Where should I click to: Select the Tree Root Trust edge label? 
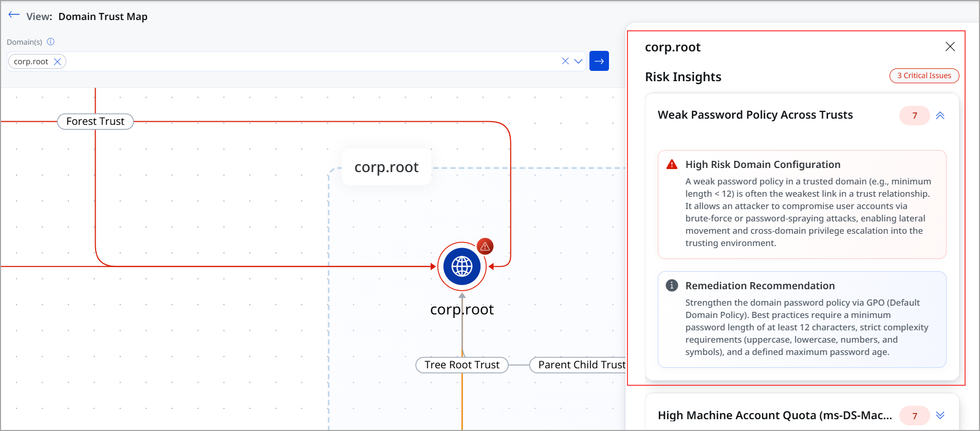tap(461, 365)
